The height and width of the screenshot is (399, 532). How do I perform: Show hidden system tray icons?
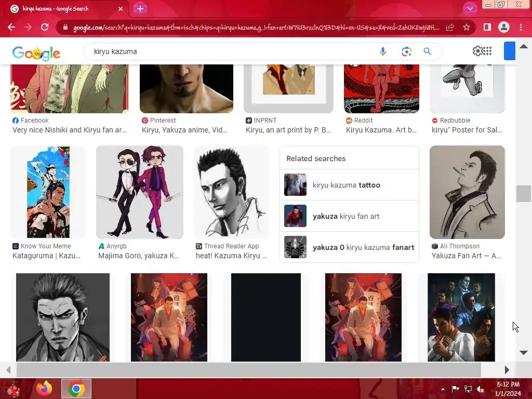tap(443, 389)
